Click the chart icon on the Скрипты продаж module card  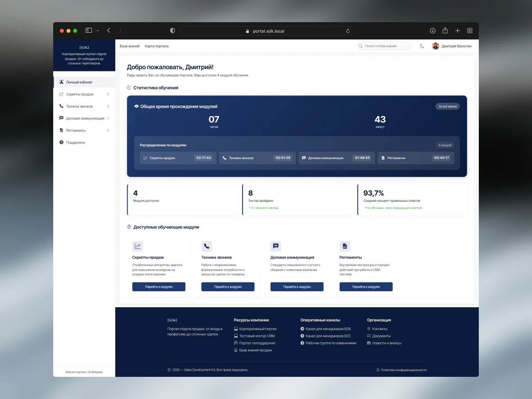pyautogui.click(x=137, y=246)
